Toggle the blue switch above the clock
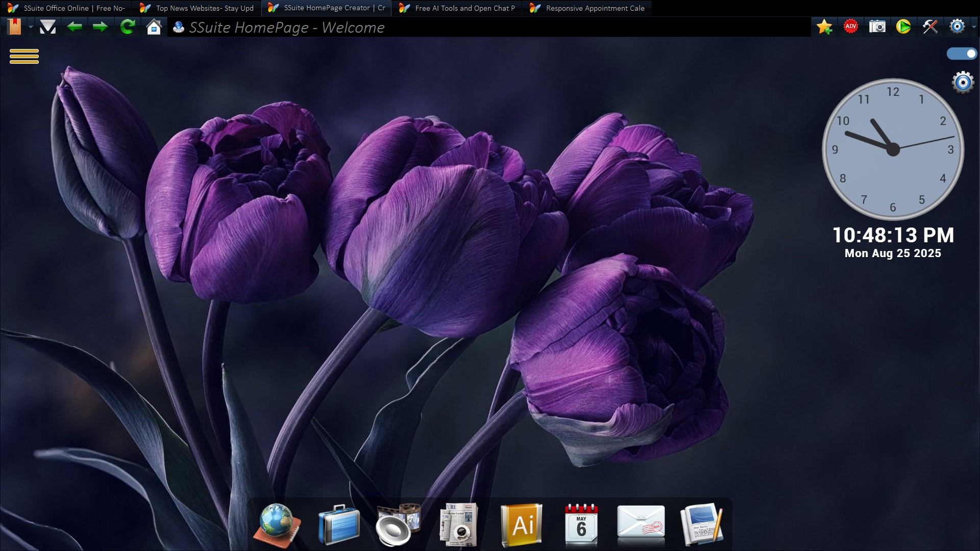This screenshot has height=551, width=980. (x=962, y=54)
